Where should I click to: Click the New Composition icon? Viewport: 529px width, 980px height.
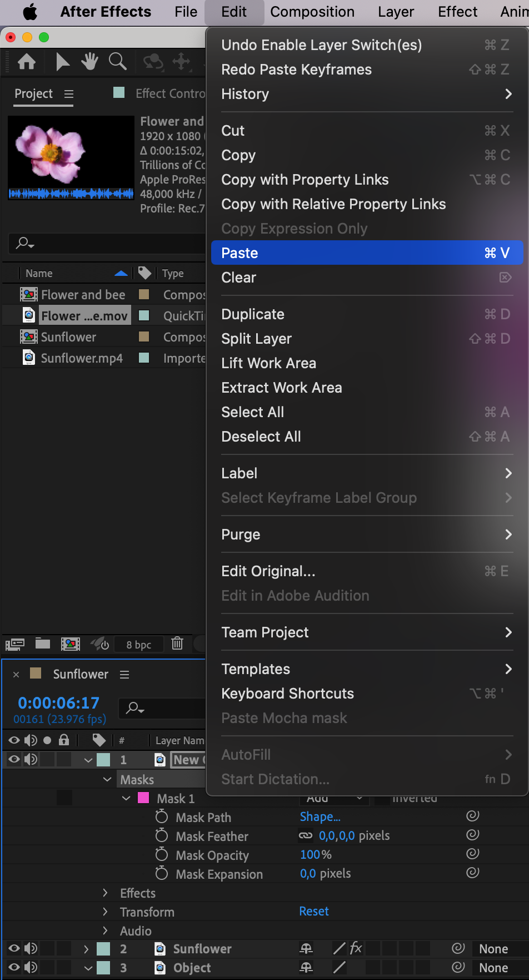tap(71, 644)
